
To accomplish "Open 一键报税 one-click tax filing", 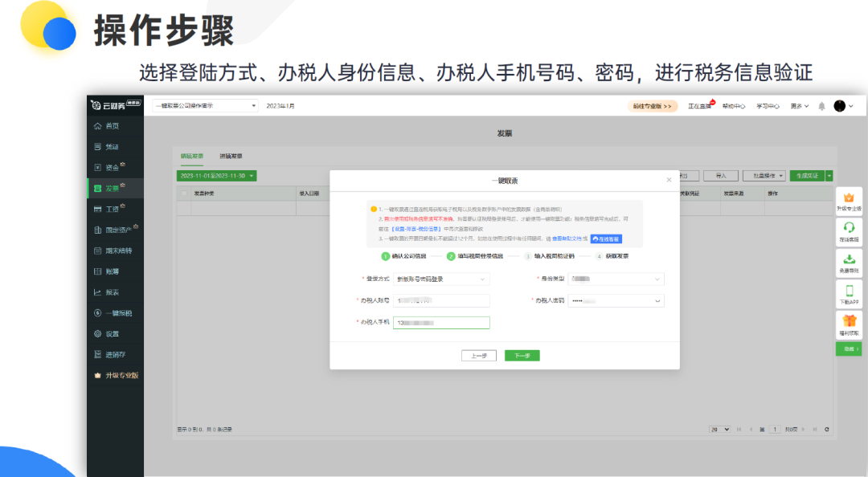I will [x=113, y=312].
